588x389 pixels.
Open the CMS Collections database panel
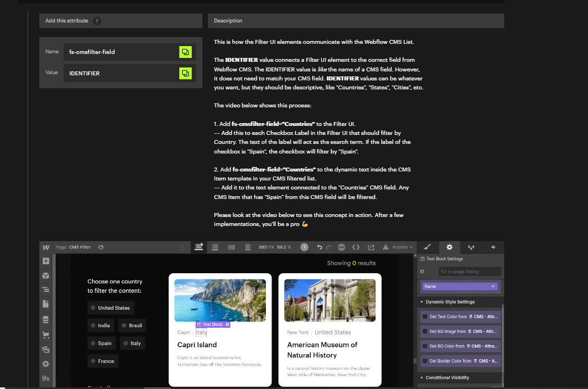(x=46, y=320)
